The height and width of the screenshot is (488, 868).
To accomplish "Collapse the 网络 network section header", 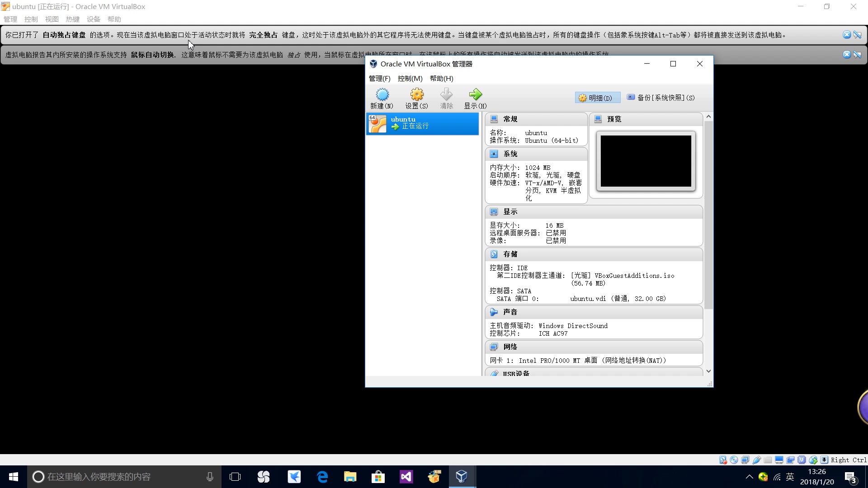I will point(594,347).
